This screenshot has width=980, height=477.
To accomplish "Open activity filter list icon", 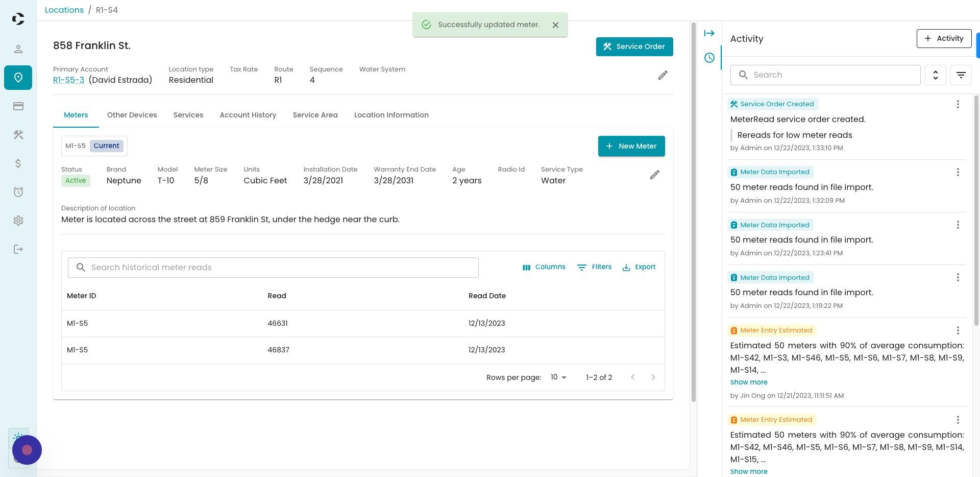I will [x=961, y=75].
